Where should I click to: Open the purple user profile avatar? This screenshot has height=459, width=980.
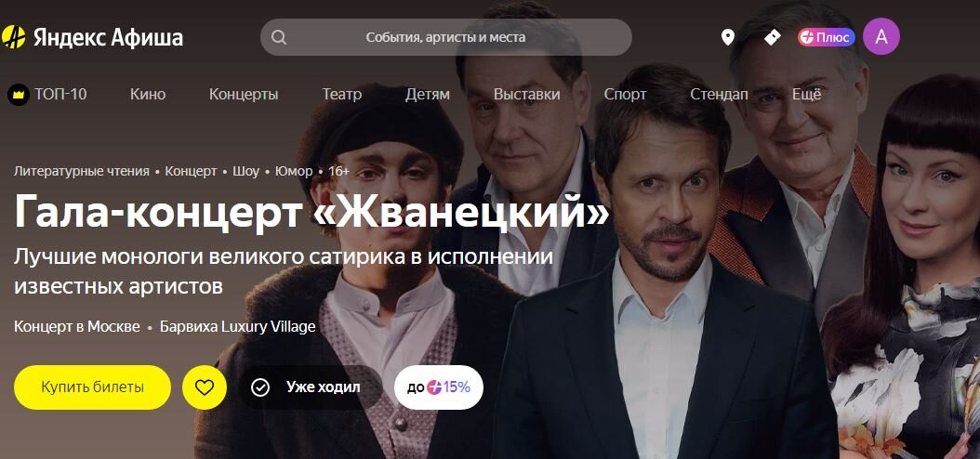point(881,37)
